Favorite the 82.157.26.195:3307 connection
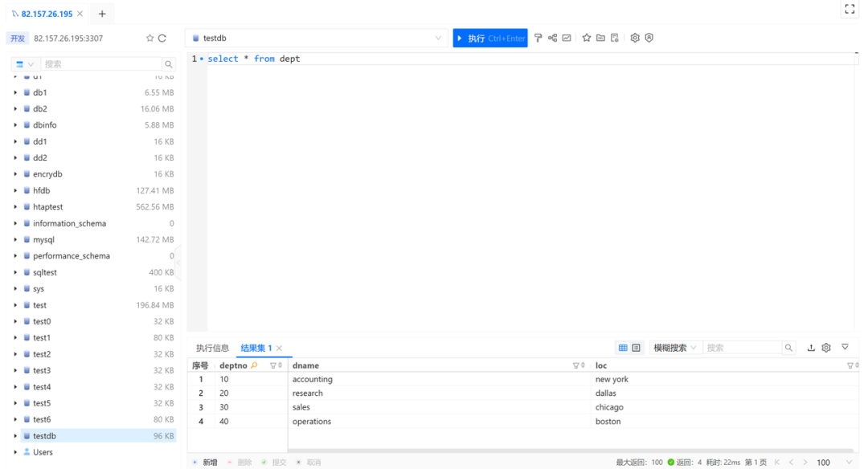 pyautogui.click(x=149, y=38)
